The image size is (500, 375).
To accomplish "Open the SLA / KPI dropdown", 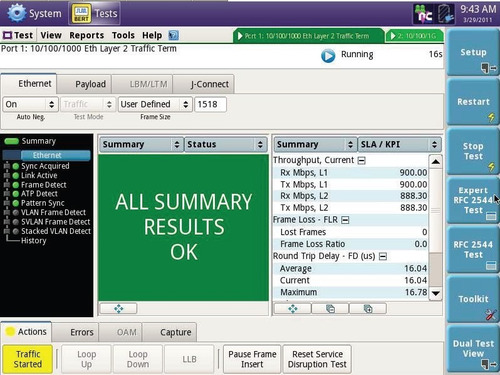I will [399, 144].
